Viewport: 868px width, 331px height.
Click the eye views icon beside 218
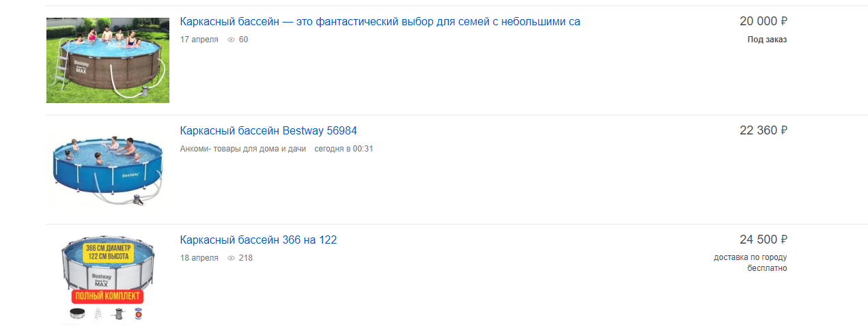point(231,258)
